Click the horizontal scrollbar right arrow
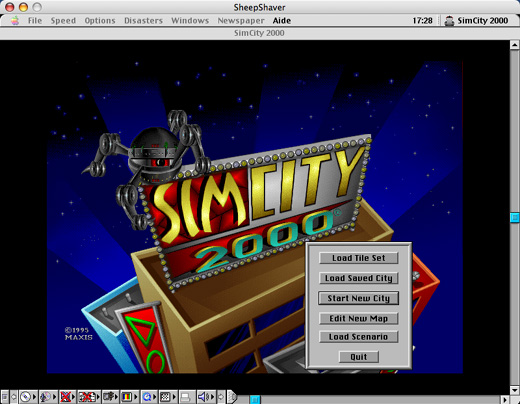 coord(505,399)
